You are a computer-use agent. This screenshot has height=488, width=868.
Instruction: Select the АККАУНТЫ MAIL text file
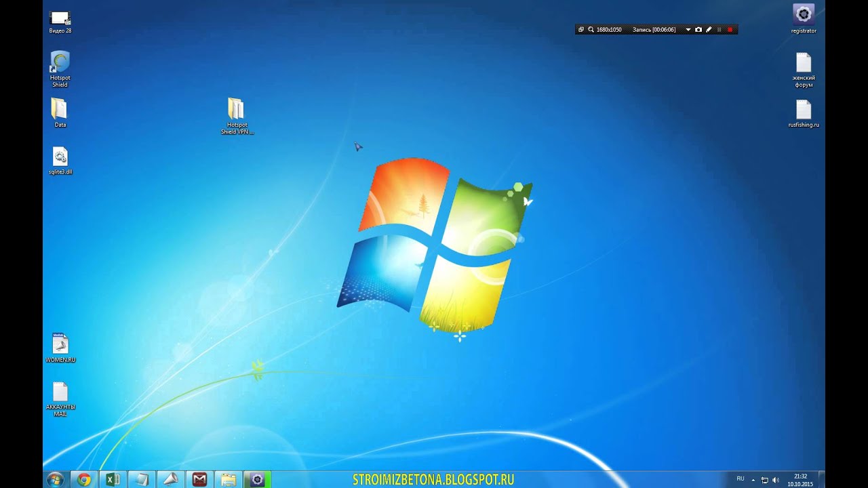pyautogui.click(x=60, y=399)
